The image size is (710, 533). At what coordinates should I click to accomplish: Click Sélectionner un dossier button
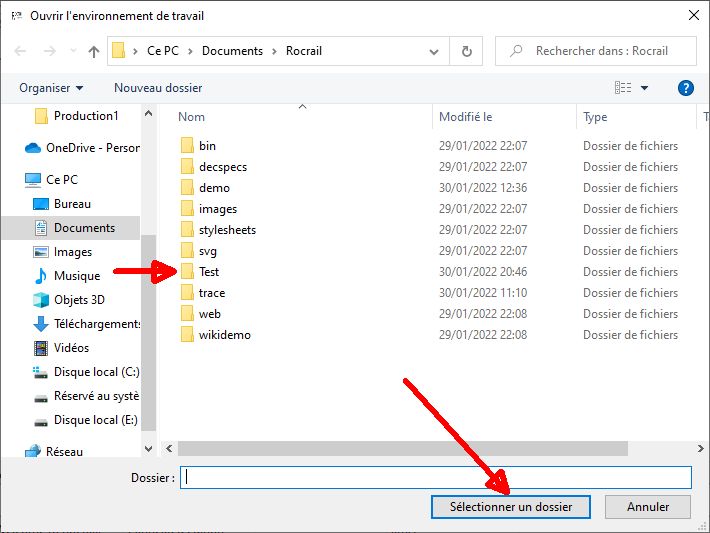[x=511, y=506]
